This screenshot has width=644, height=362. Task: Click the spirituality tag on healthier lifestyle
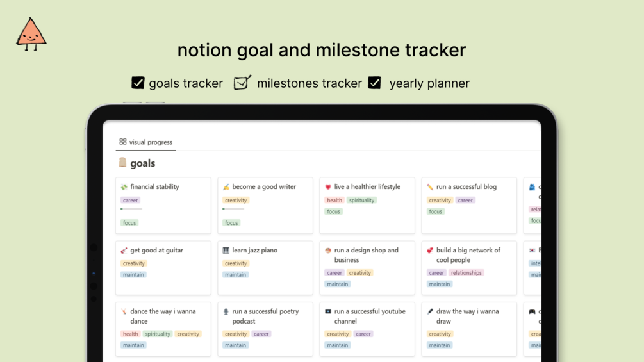[x=361, y=201]
